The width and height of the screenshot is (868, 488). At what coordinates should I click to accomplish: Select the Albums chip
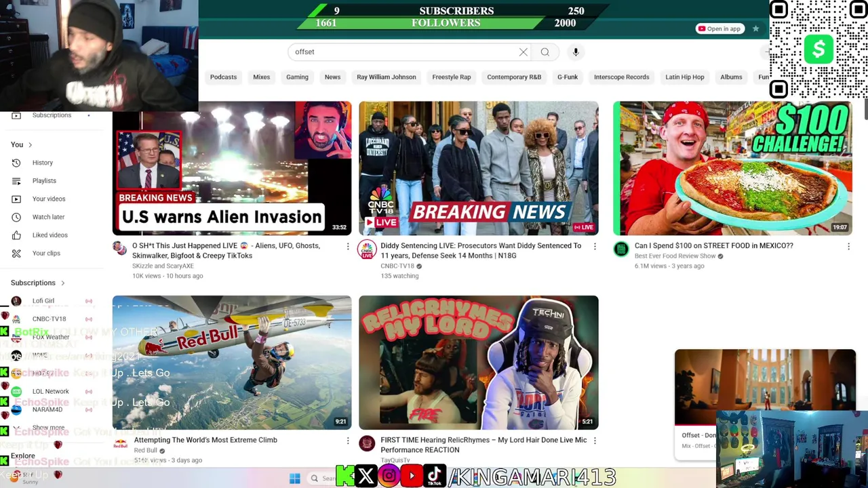731,77
